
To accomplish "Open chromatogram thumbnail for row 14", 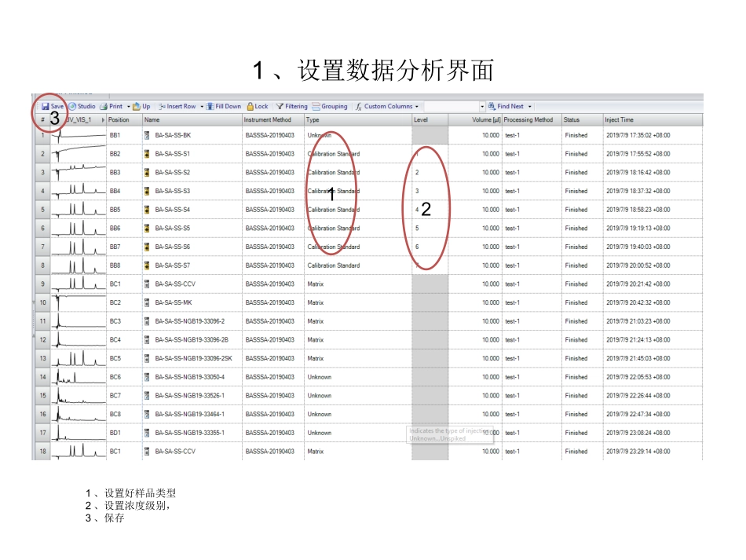I will coord(79,377).
